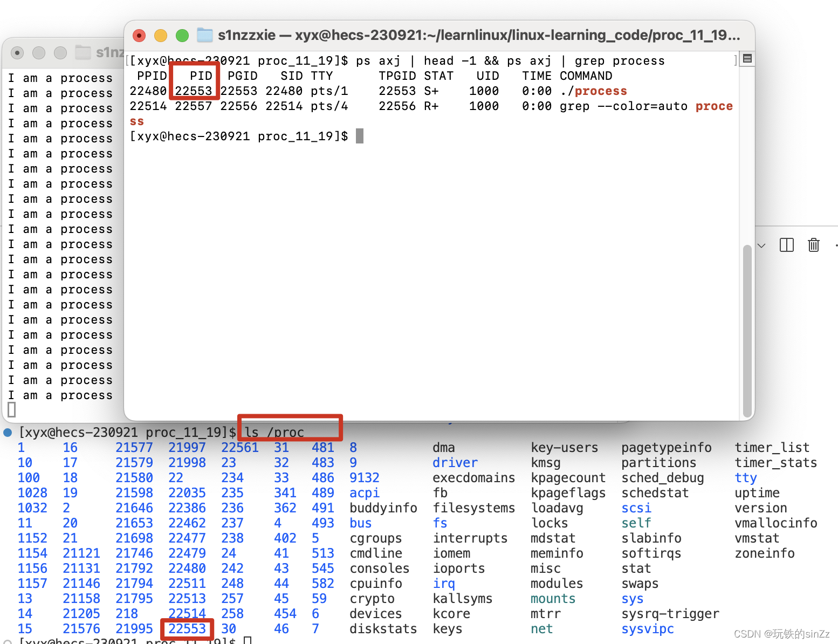Click the folder icon in front terminal title
Image resolution: width=838 pixels, height=644 pixels.
(x=205, y=35)
